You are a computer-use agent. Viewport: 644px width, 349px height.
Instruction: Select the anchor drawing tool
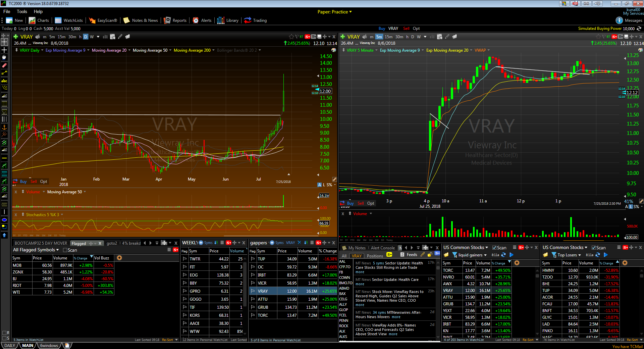coord(4,127)
